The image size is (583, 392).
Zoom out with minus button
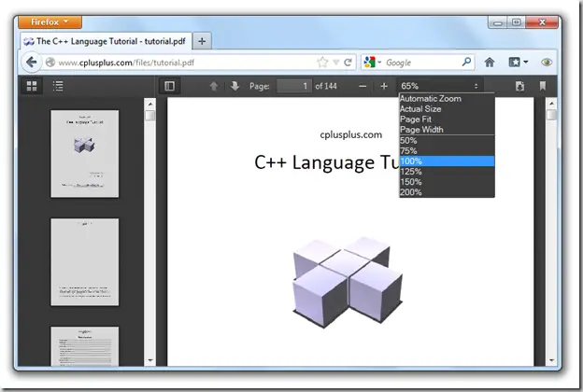click(x=363, y=86)
